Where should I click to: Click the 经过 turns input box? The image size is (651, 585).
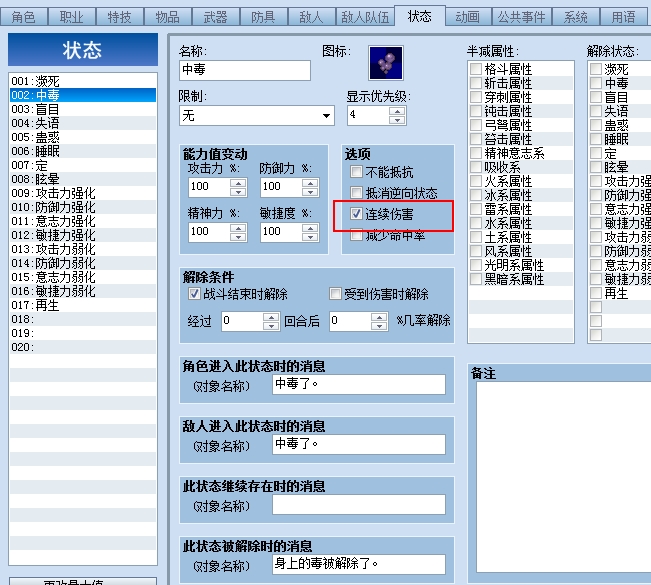[242, 321]
